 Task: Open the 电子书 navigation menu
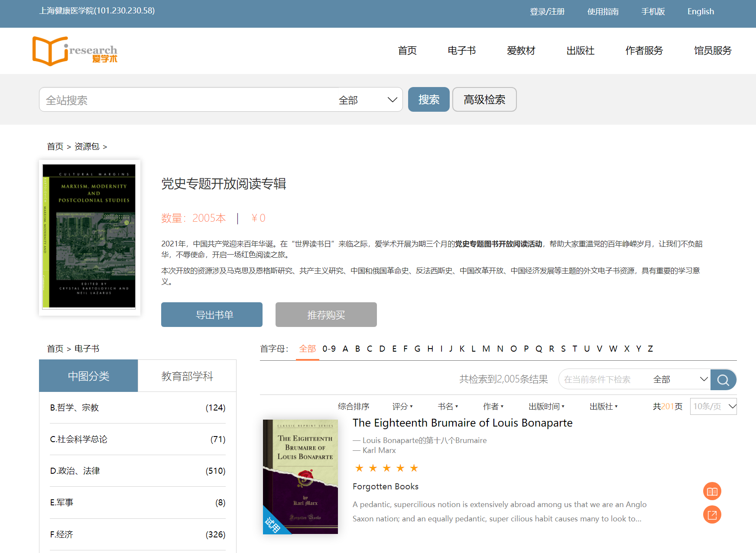(x=461, y=51)
